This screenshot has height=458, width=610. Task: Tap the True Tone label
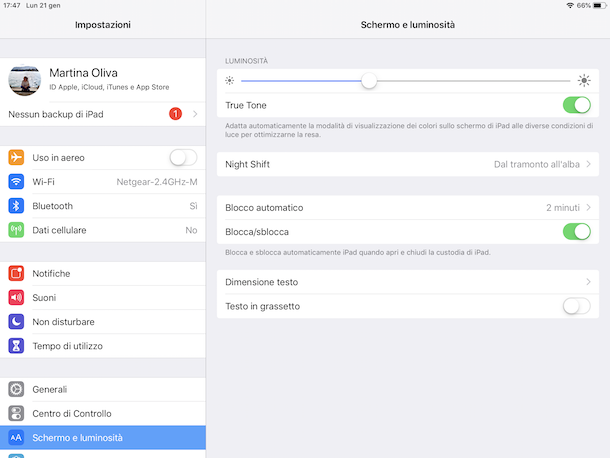click(246, 105)
